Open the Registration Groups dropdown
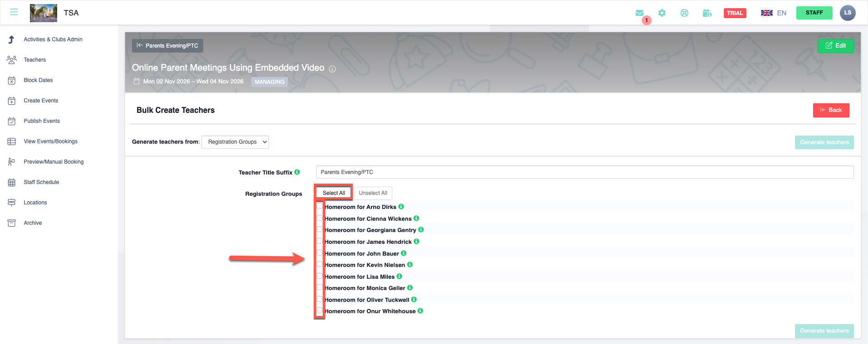This screenshot has height=344, width=868. point(235,142)
